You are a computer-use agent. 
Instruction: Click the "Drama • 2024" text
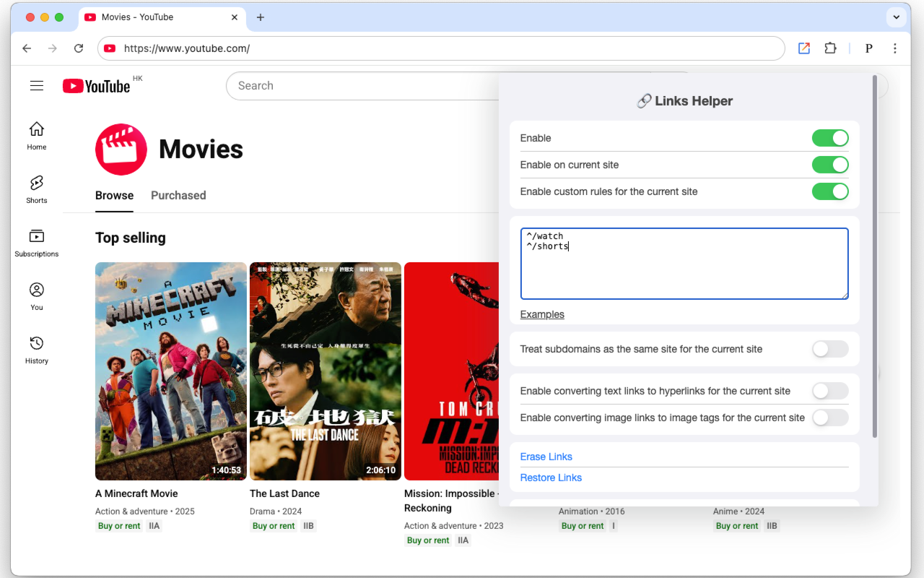(x=276, y=511)
